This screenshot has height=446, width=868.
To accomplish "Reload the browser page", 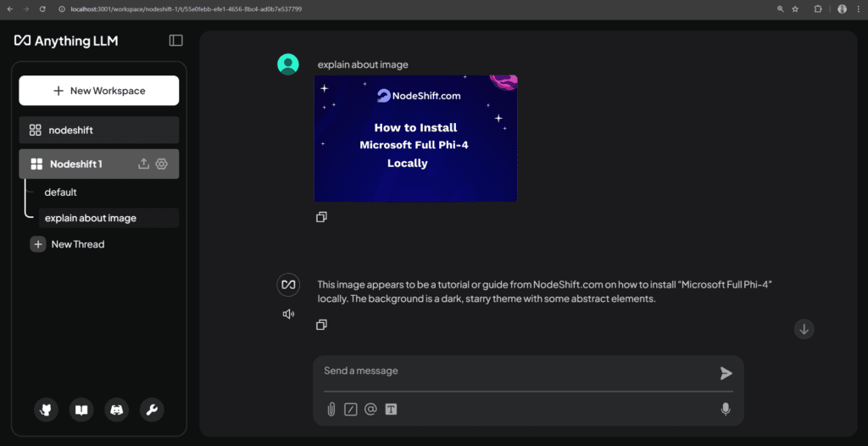I will [42, 8].
